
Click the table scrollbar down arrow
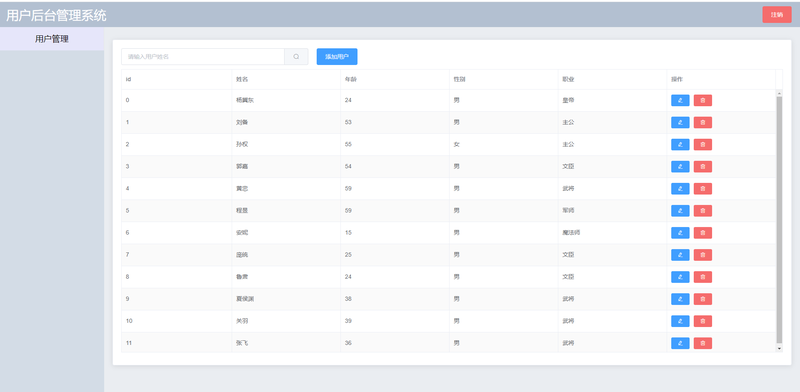779,348
